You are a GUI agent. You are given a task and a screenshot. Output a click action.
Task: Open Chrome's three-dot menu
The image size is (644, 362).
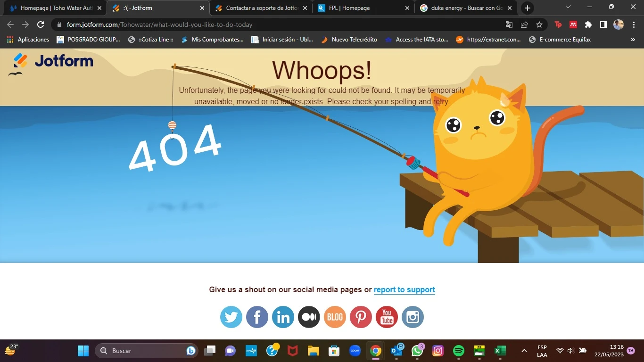[x=635, y=25]
